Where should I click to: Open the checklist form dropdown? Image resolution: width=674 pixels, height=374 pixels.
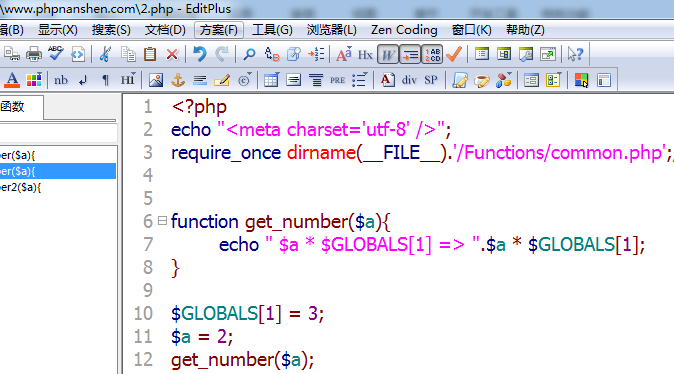pyautogui.click(x=554, y=80)
